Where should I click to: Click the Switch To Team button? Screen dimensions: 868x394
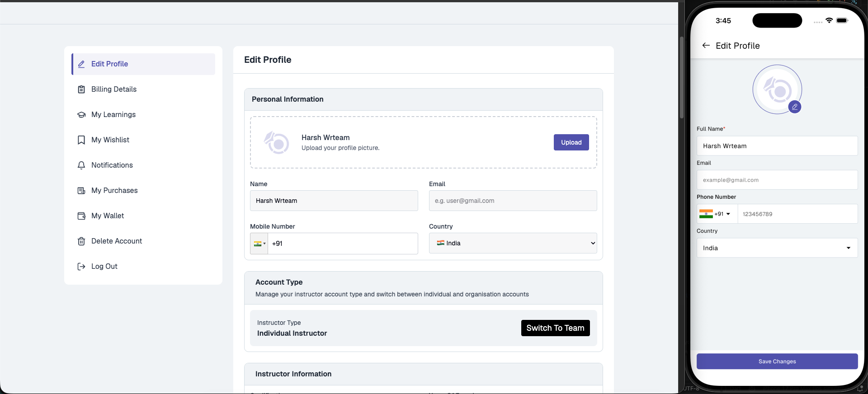555,328
